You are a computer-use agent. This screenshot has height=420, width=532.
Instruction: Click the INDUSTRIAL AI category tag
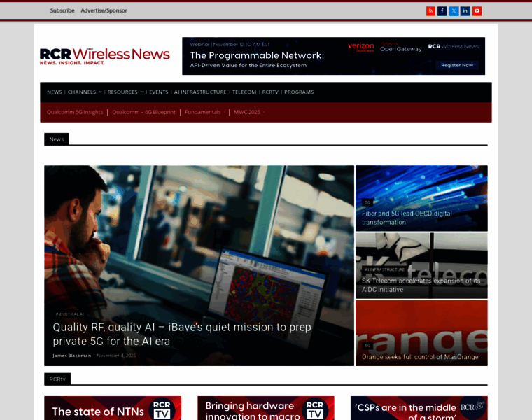pyautogui.click(x=69, y=314)
